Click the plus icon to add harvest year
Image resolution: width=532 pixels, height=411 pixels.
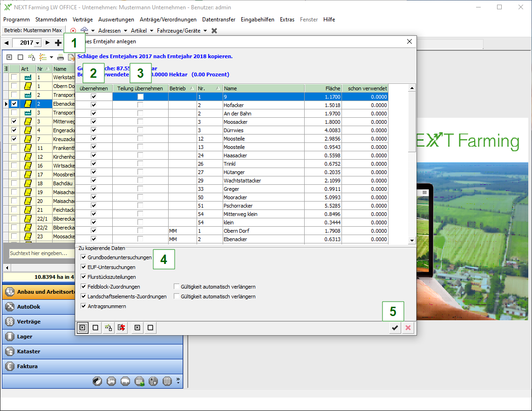tap(58, 43)
